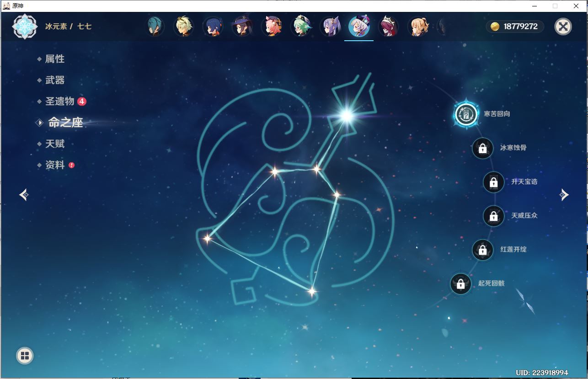
Task: Switch to Keqing's purple-haired portrait
Action: [x=330, y=27]
